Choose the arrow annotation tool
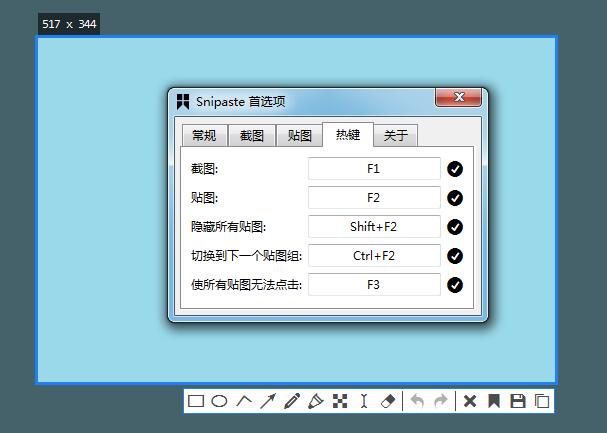 click(268, 401)
